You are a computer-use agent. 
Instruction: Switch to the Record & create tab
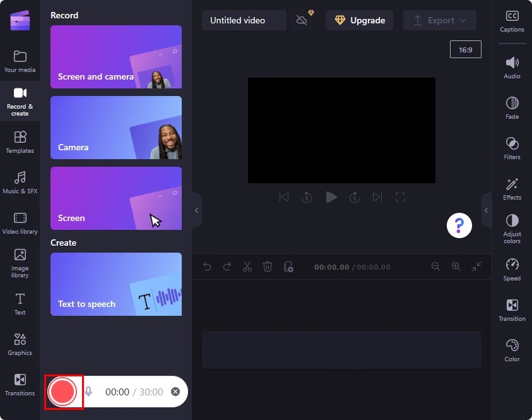[20, 101]
